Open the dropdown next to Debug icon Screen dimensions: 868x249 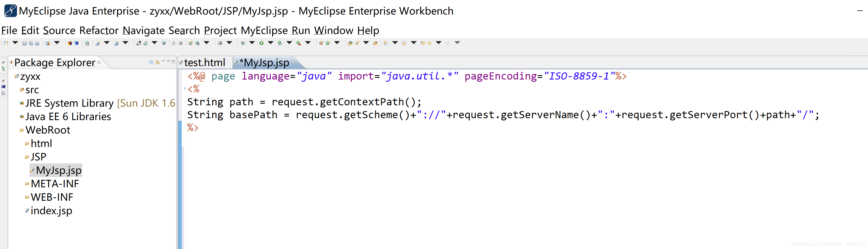(x=252, y=43)
